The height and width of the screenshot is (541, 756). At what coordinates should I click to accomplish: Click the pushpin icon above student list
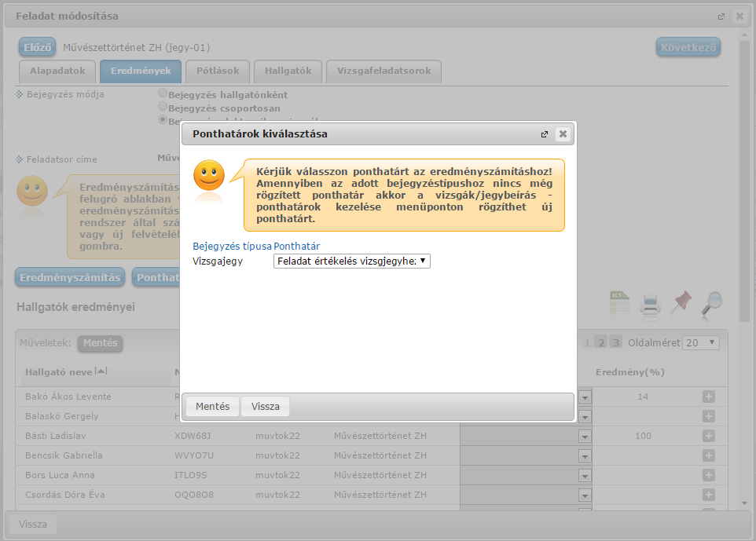[681, 303]
